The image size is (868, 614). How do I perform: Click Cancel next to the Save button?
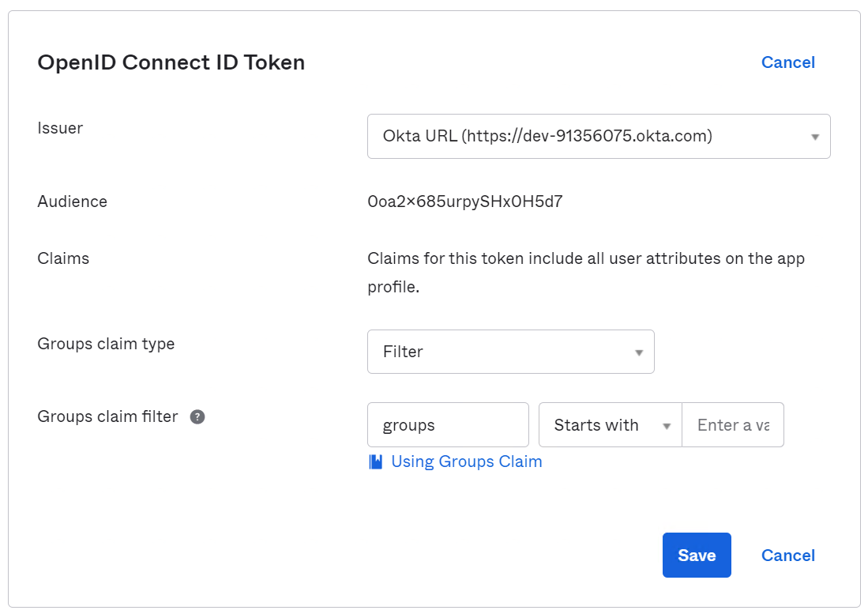(x=787, y=556)
